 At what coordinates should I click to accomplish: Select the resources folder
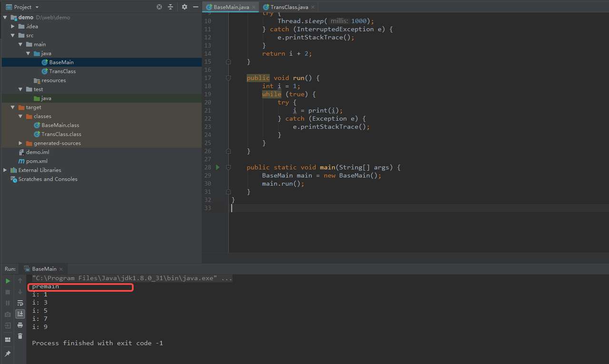coord(54,80)
